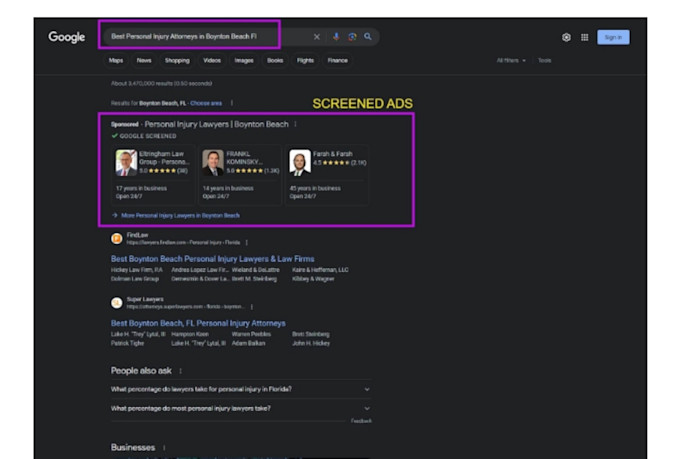Click the magnifying glass search icon
Screen dimensions: 680x459
(x=368, y=36)
